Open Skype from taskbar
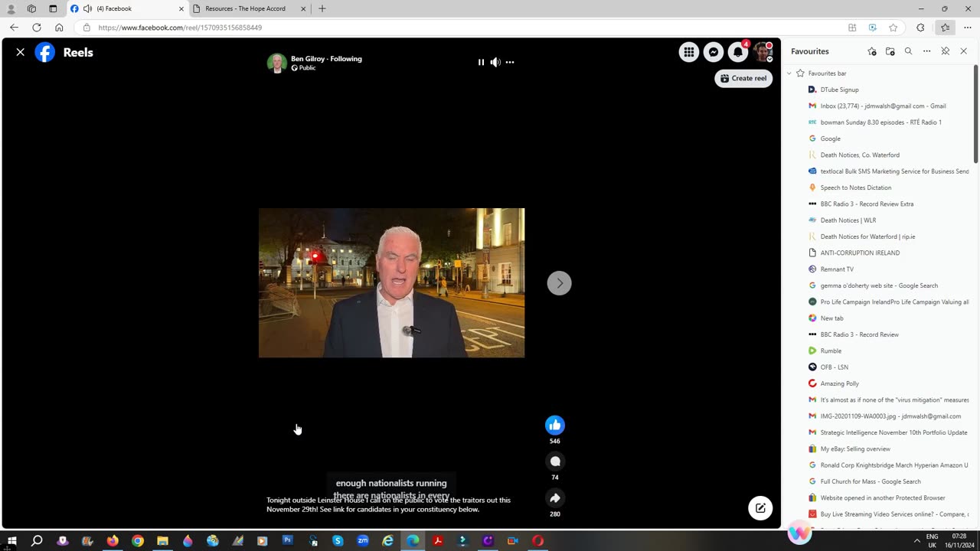 click(x=338, y=541)
